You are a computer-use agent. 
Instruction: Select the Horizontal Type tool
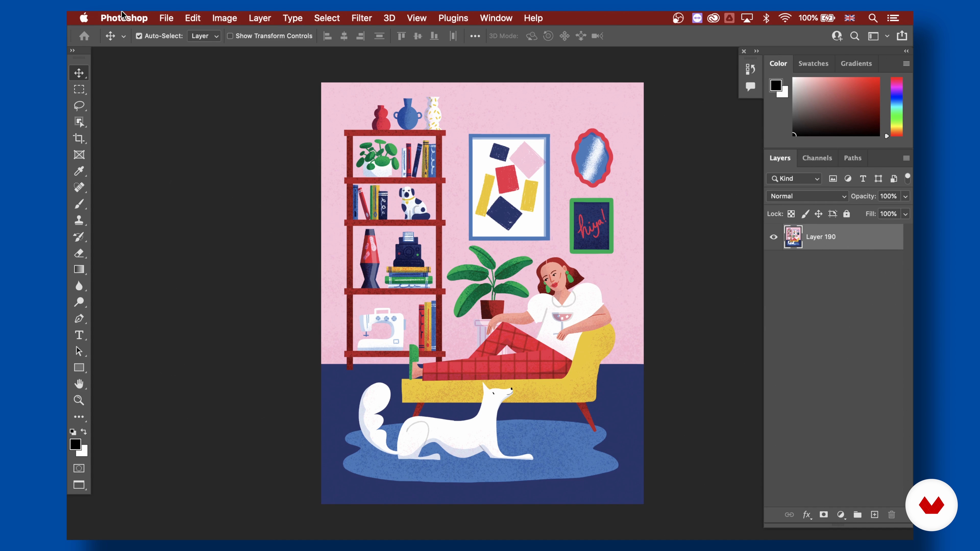point(79,335)
